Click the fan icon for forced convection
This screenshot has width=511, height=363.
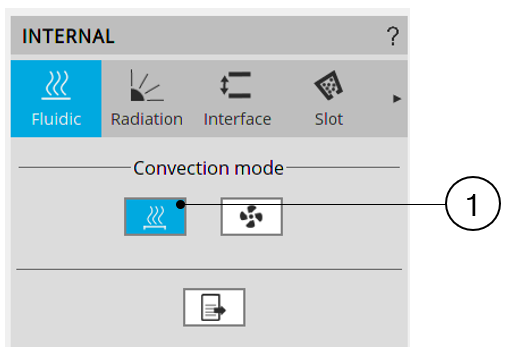(251, 217)
